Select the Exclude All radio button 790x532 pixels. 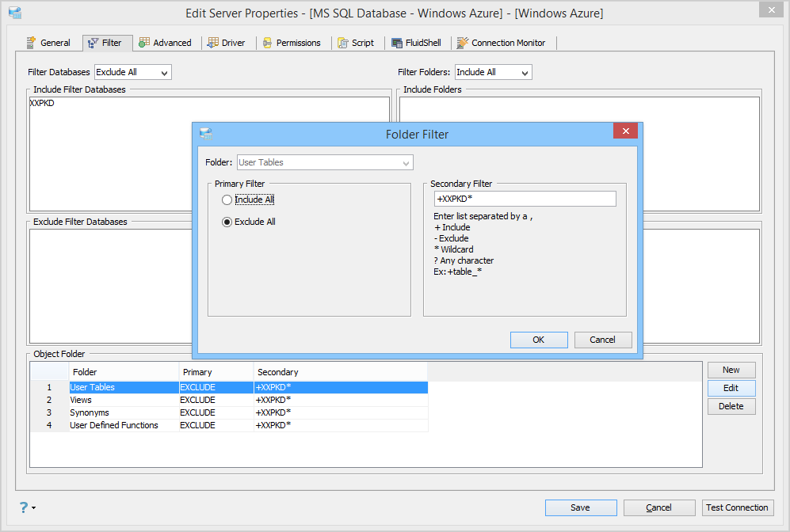pos(227,222)
